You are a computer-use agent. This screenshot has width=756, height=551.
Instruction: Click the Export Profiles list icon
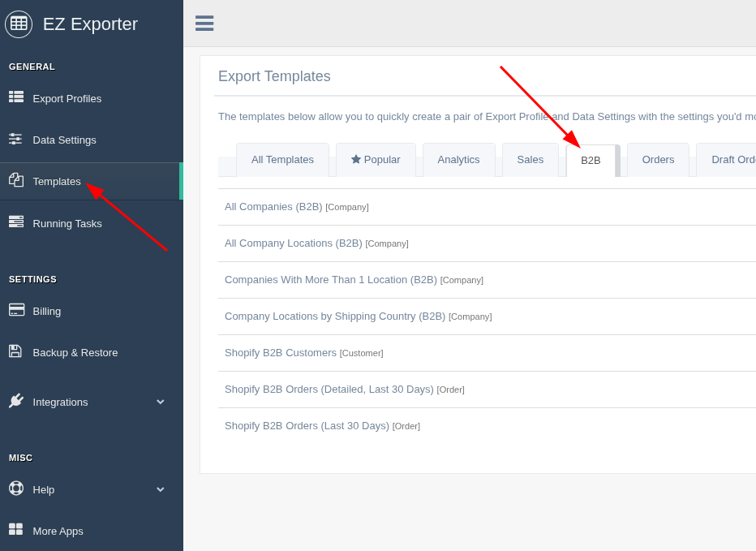coord(16,97)
